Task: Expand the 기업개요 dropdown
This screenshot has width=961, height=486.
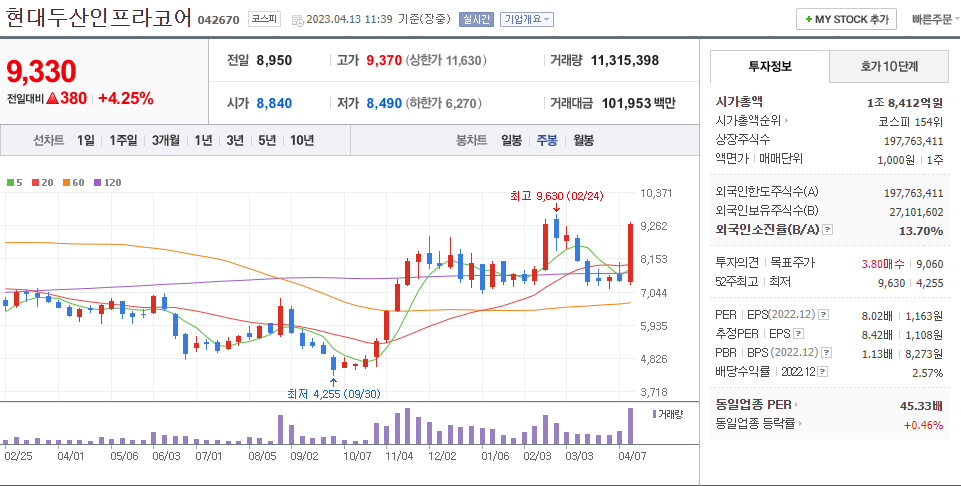Action: 526,19
